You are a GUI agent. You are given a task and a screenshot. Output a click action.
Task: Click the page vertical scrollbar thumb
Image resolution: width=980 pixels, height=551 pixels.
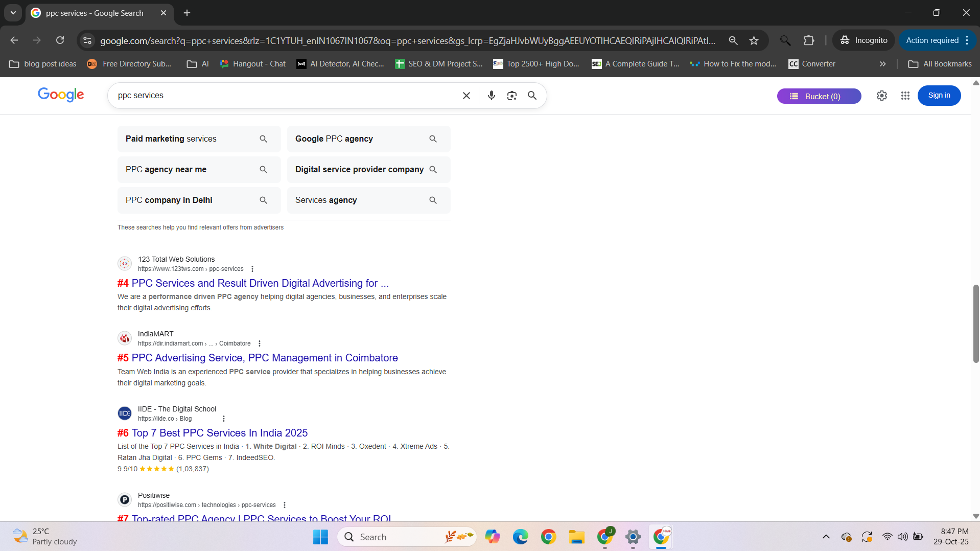pyautogui.click(x=975, y=323)
